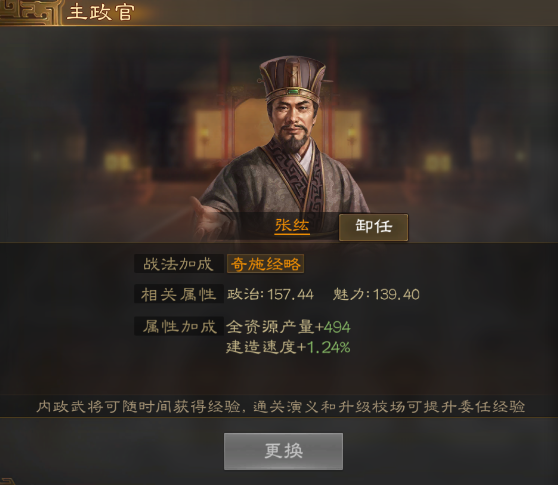Click the green +494 value
Screen dimensions: 558x485
(333, 327)
